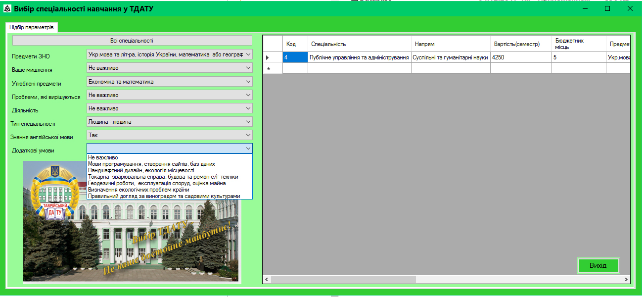Pick Токарна зварювальна справа option
The height and width of the screenshot is (297, 644).
coord(170,177)
